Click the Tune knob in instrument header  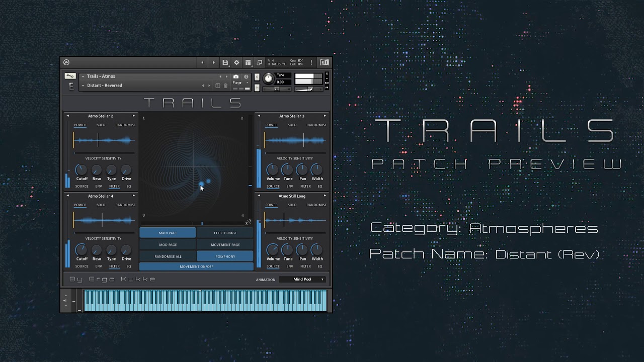click(268, 78)
